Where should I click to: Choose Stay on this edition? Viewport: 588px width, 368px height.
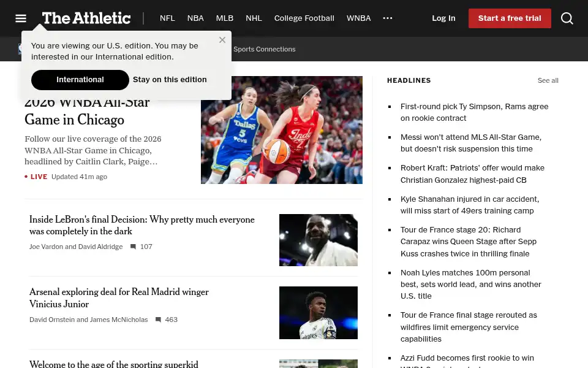click(x=170, y=80)
